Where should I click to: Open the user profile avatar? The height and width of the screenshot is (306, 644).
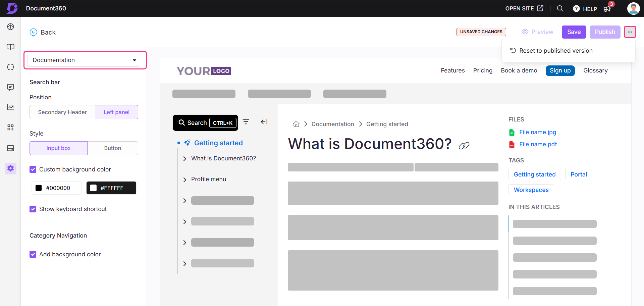coord(633,8)
